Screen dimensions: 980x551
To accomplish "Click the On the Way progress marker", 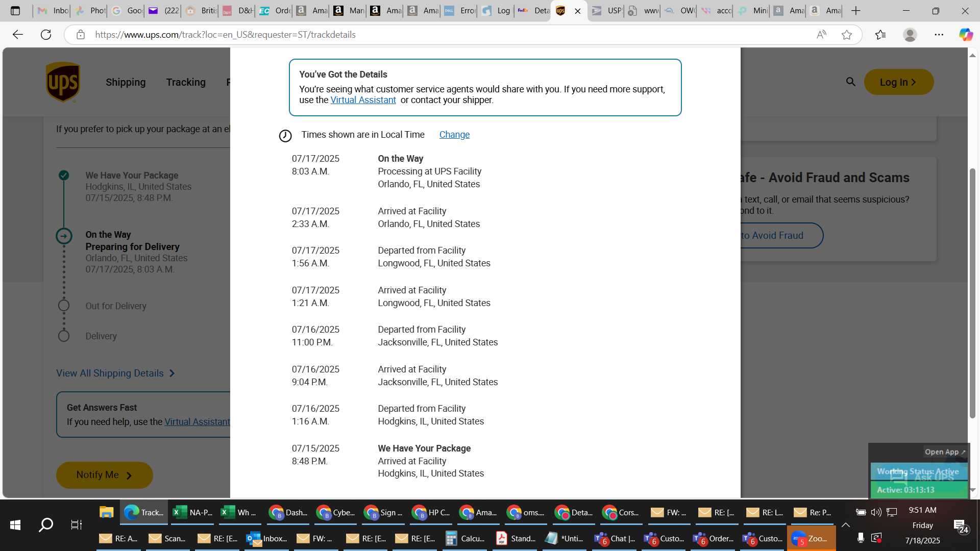I will tap(64, 236).
